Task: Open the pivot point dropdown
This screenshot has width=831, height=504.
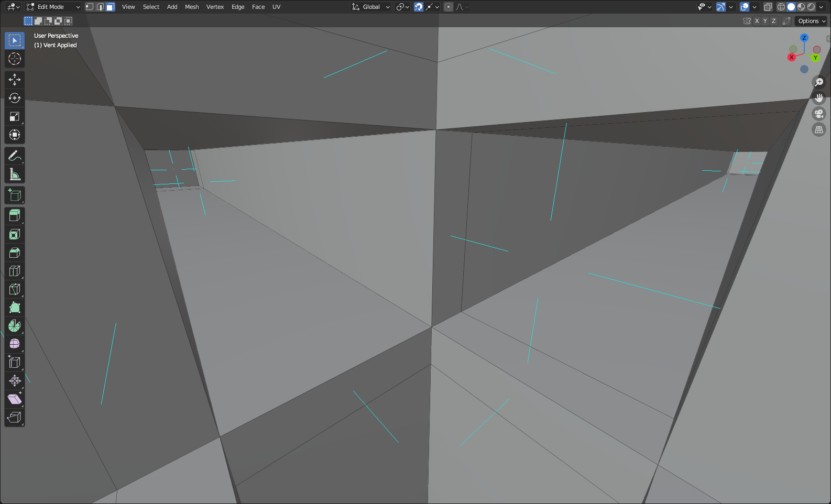Action: pyautogui.click(x=402, y=7)
